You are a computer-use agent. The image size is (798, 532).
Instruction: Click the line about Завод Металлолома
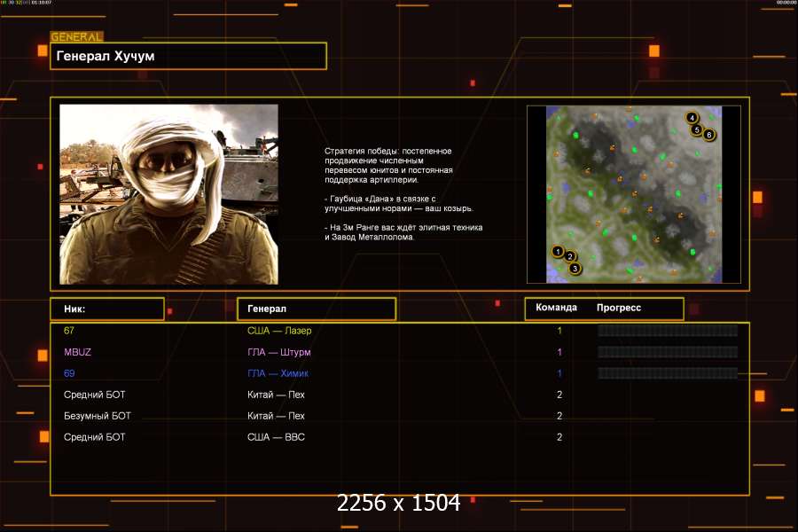tap(403, 232)
